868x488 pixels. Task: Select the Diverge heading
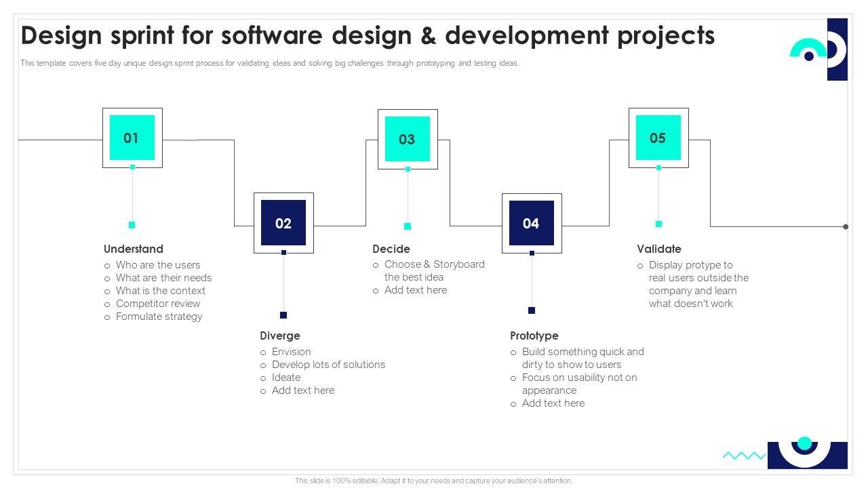pyautogui.click(x=280, y=335)
